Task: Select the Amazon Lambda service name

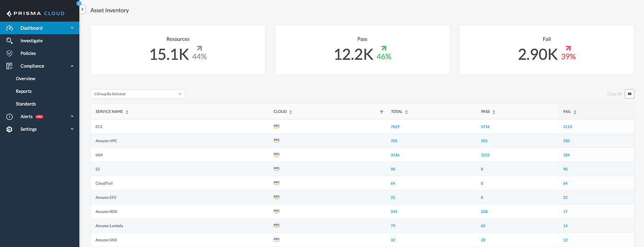Action: (109, 226)
